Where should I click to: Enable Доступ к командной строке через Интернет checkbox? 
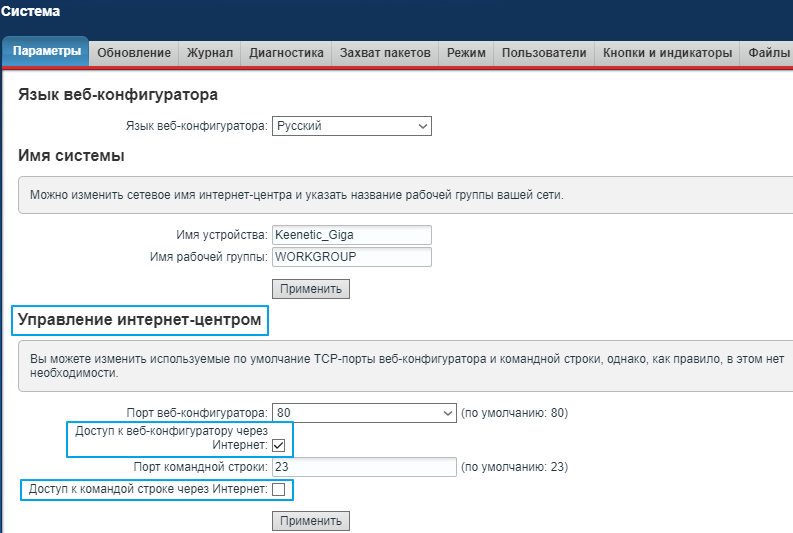[279, 489]
